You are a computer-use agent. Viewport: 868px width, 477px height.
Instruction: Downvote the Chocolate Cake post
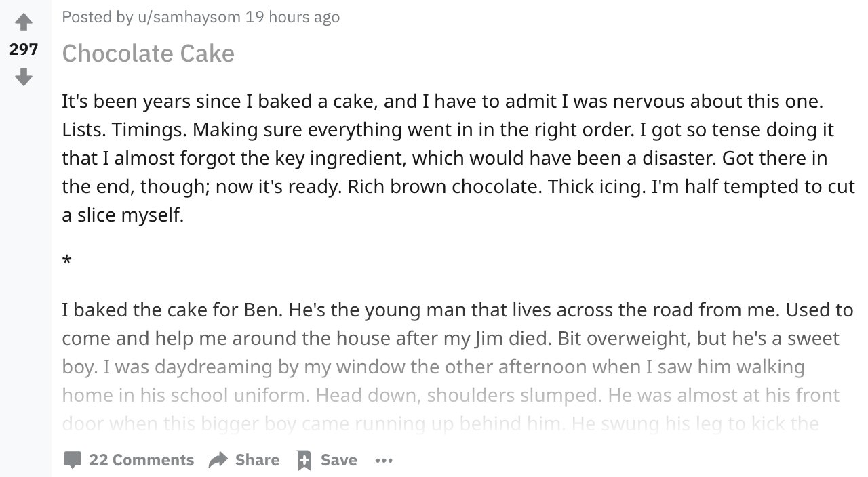coord(24,77)
